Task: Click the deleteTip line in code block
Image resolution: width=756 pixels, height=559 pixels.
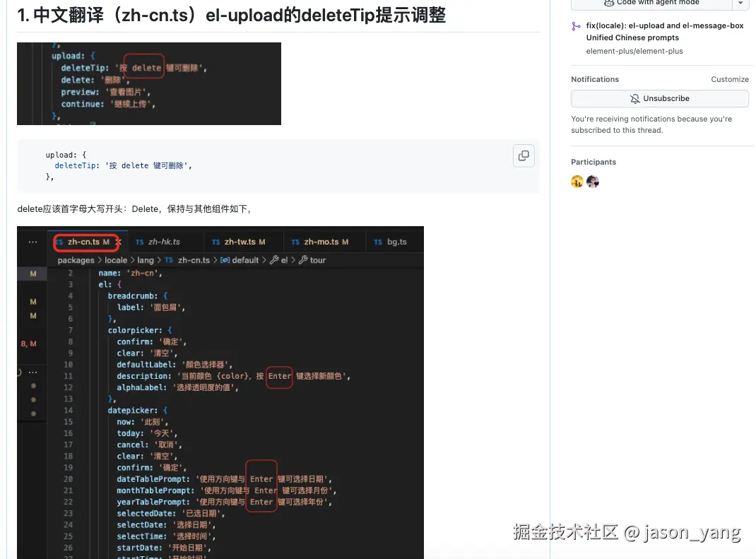Action: (123, 165)
